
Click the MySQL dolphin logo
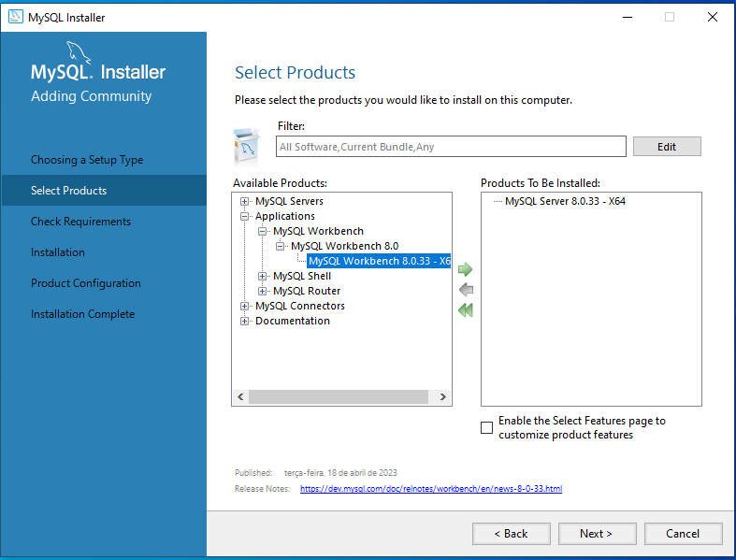(79, 52)
